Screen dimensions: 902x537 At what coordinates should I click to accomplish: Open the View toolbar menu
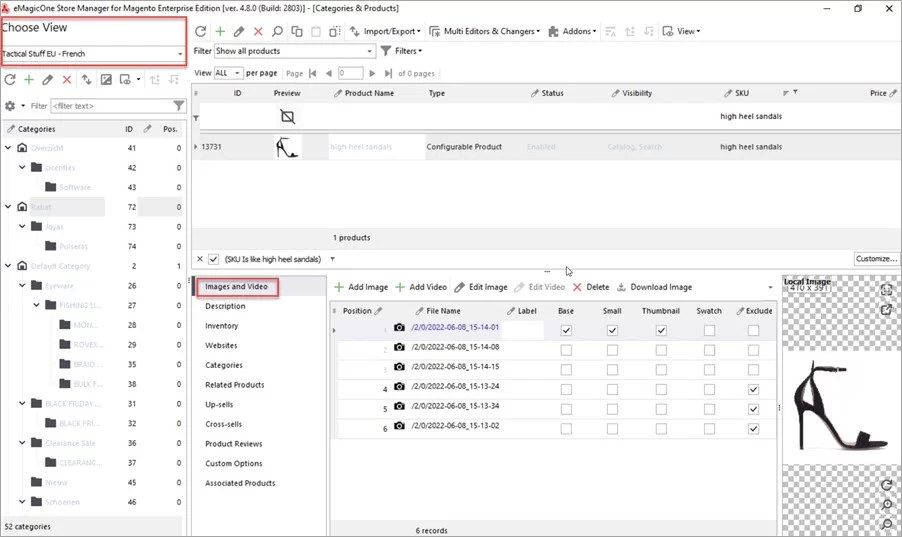pos(681,31)
